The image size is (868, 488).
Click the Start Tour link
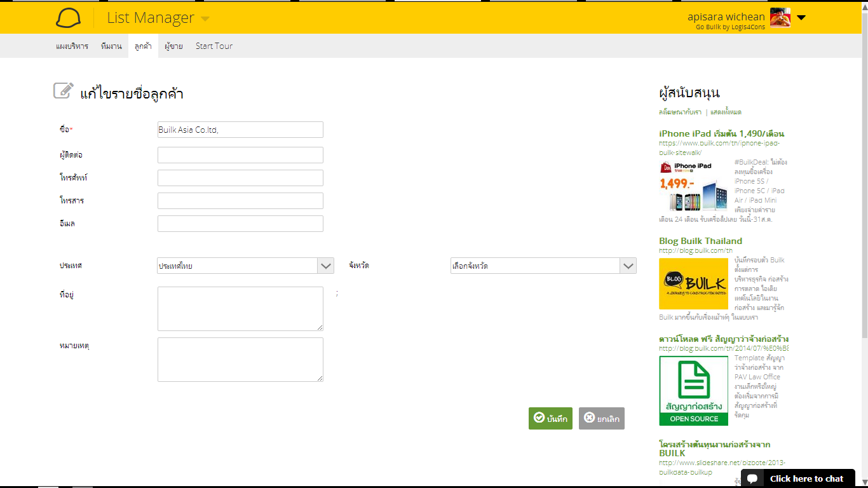(x=214, y=46)
